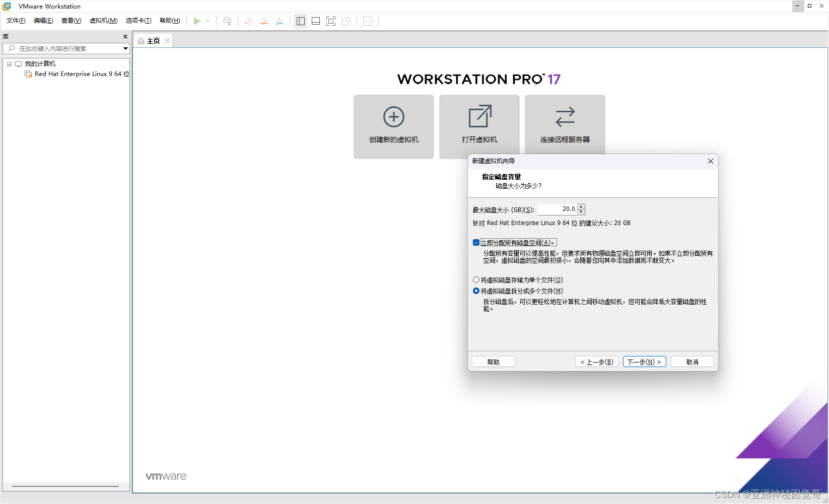
Task: Click the Red Hat Enterprise Linux VM icon
Action: 28,74
